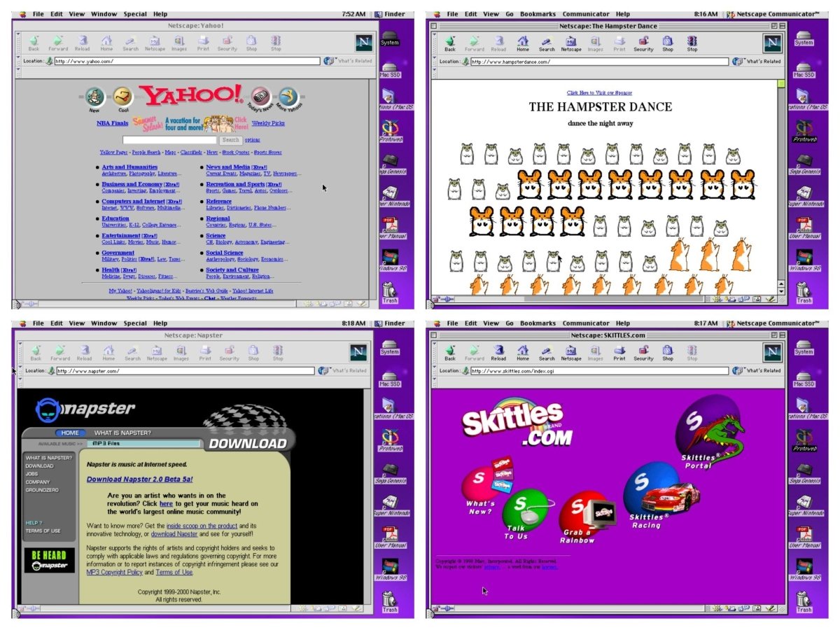The height and width of the screenshot is (630, 840).
Task: Click 'TERMS OF USE' in Napster sidebar
Action: click(43, 531)
